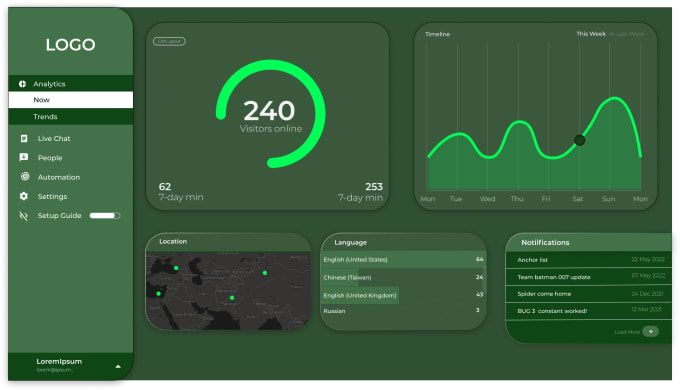Select the English (United States) language row
The image size is (680, 390).
(403, 259)
